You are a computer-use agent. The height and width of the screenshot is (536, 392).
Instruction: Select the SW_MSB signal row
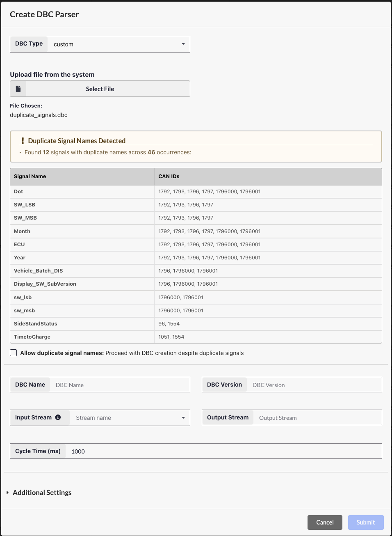pyautogui.click(x=196, y=218)
